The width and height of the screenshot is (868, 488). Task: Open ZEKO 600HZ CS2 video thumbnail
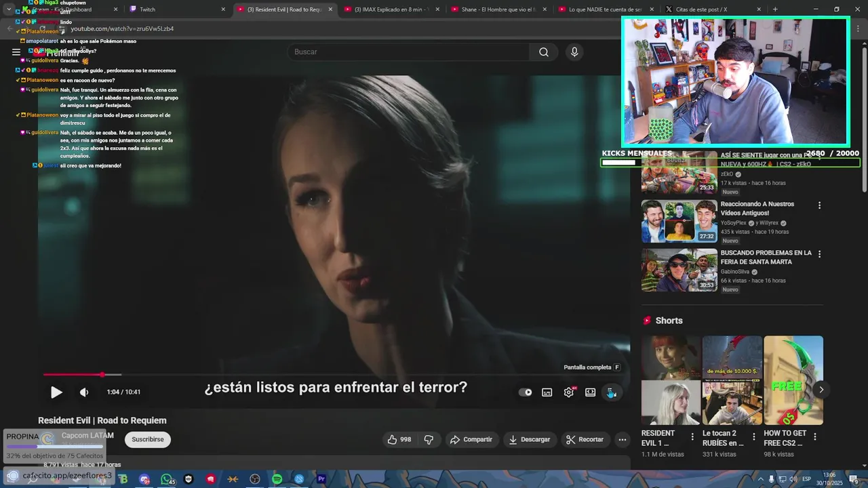[679, 172]
